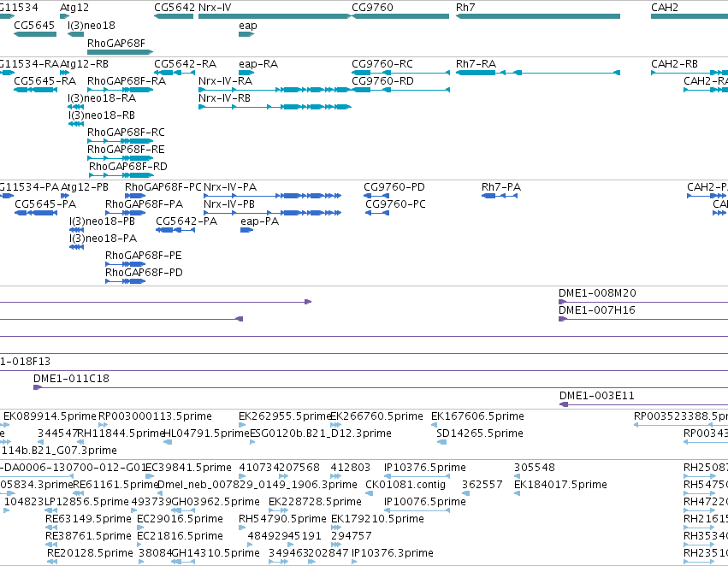Viewport: 728px width, 566px height.
Task: Click protein CG9760-PD label
Action: (394, 187)
